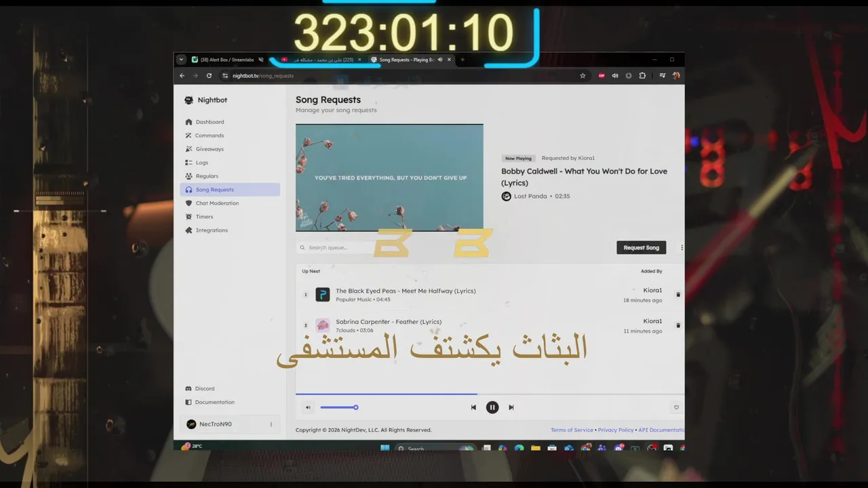Click the heart favorite icon in player

(x=676, y=407)
